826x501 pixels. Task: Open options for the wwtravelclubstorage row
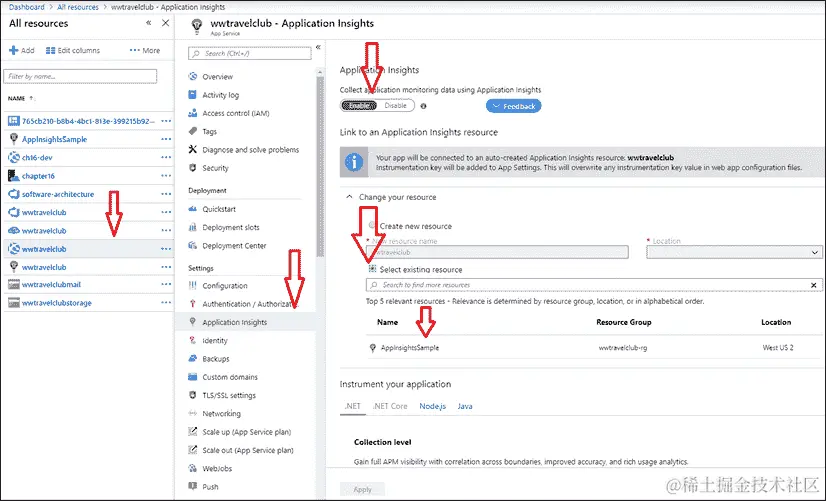(166, 302)
